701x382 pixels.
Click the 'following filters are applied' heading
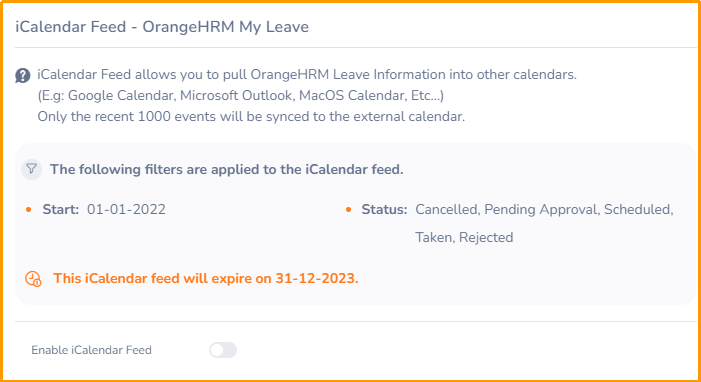(226, 170)
